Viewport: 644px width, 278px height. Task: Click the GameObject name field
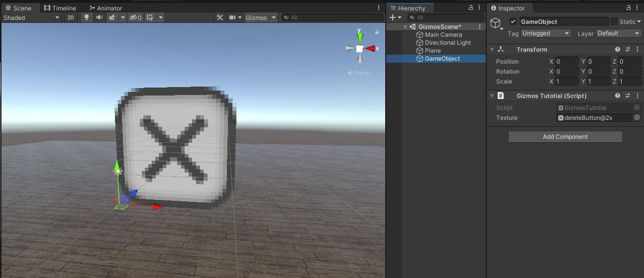click(x=564, y=21)
